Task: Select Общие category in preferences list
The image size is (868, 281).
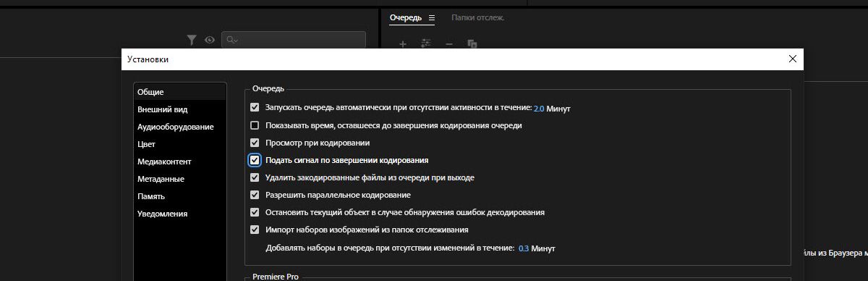Action: [180, 92]
